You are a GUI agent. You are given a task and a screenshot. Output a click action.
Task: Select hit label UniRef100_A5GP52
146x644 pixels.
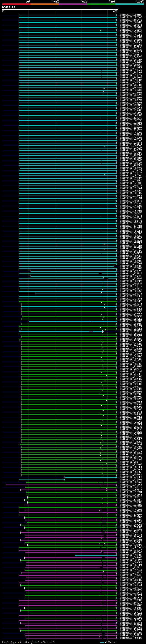click(x=131, y=472)
